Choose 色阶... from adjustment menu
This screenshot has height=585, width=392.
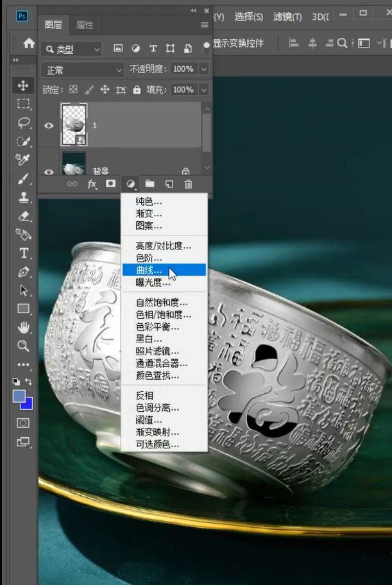tap(164, 258)
